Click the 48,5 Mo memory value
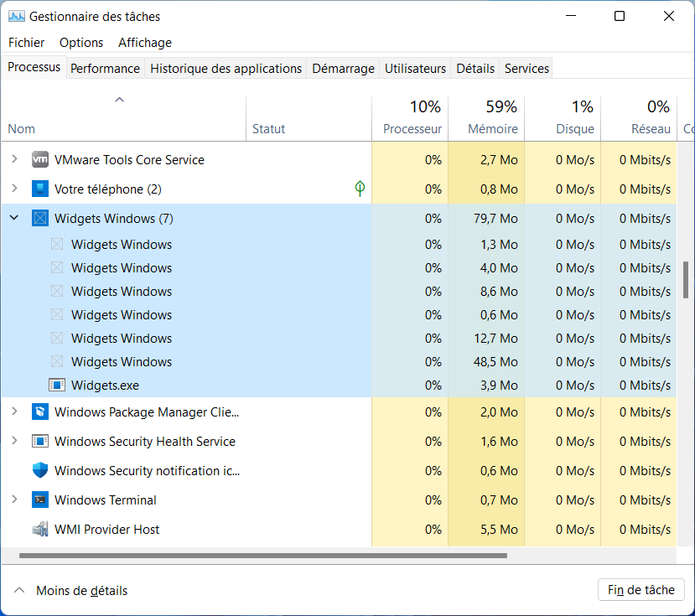The width and height of the screenshot is (695, 616). pyautogui.click(x=495, y=362)
